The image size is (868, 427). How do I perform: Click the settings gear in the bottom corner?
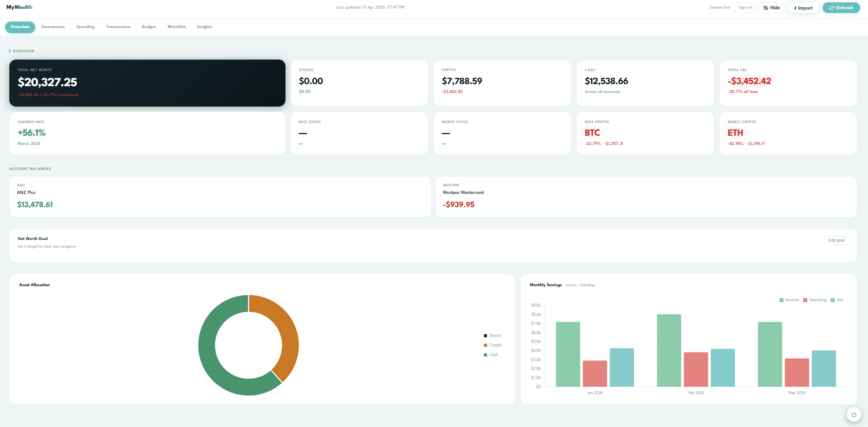click(854, 414)
